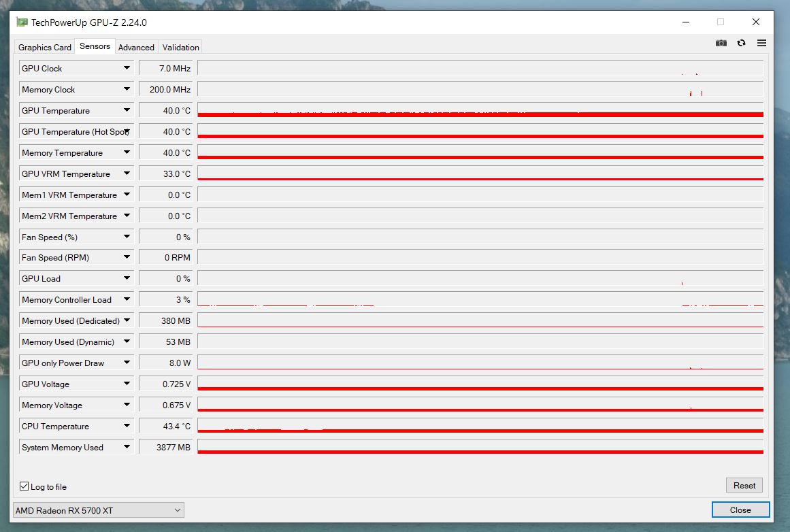The height and width of the screenshot is (532, 790).
Task: Click the Reset button
Action: (744, 485)
